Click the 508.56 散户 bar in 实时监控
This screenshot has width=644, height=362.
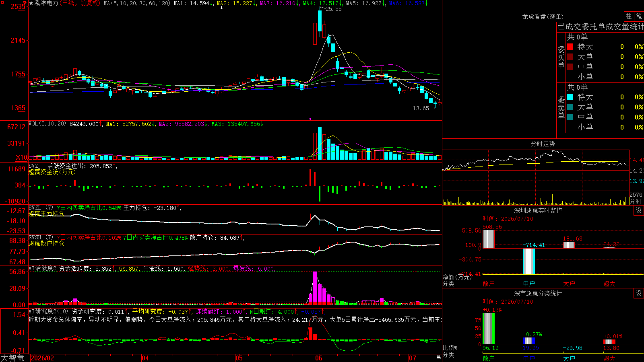tap(488, 239)
